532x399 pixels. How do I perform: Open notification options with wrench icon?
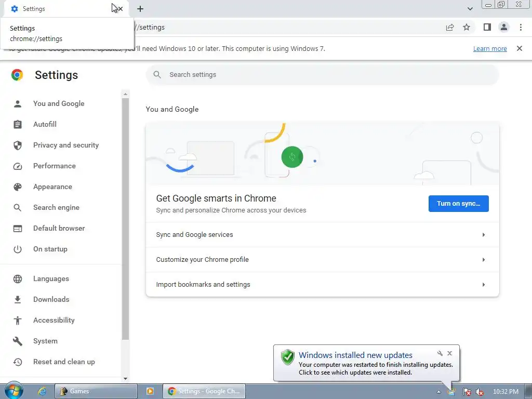[x=440, y=353]
